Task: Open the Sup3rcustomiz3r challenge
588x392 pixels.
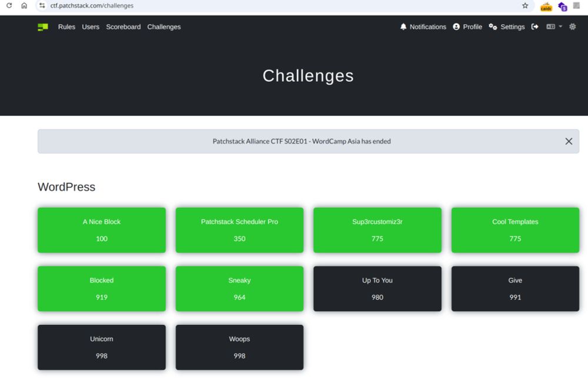Action: click(377, 230)
